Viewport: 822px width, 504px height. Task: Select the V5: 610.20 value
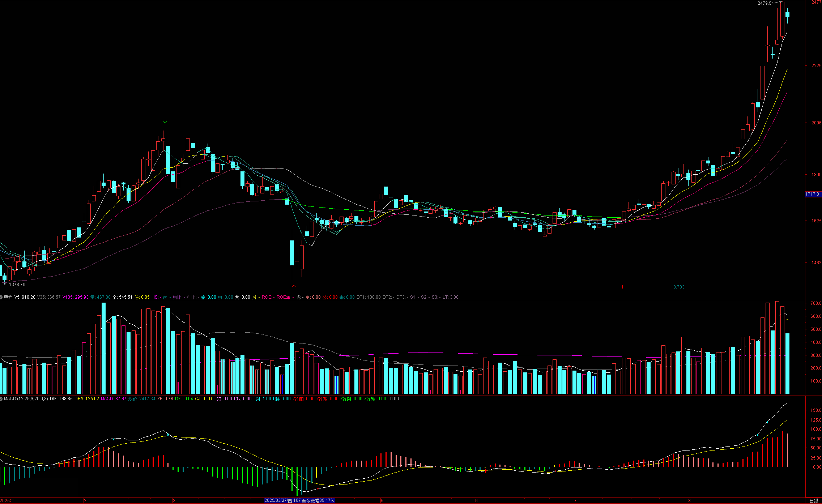pyautogui.click(x=25, y=297)
